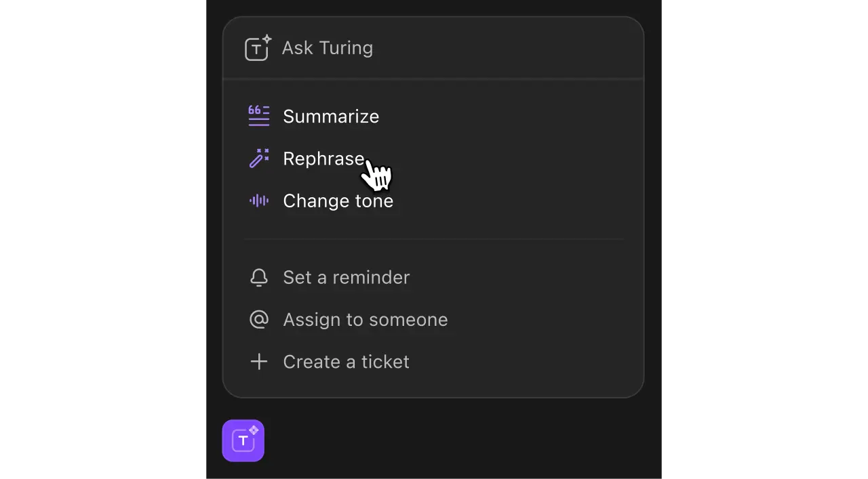Screen dimensions: 868x479
Task: Click the waveform icon beside Change tone
Action: [258, 201]
